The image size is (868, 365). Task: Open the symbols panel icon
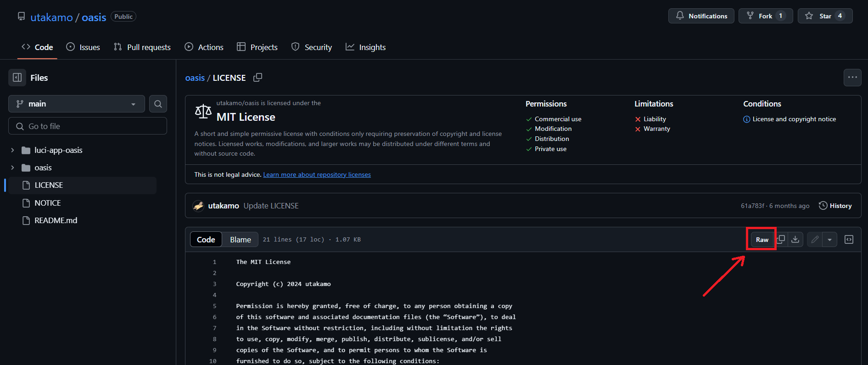849,239
